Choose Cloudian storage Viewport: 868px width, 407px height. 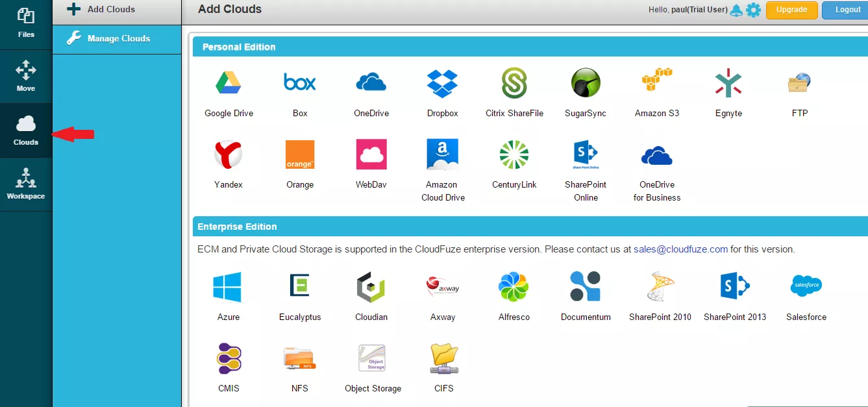pyautogui.click(x=371, y=287)
